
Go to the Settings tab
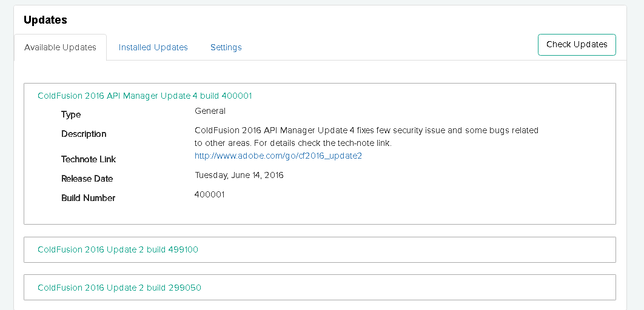226,47
